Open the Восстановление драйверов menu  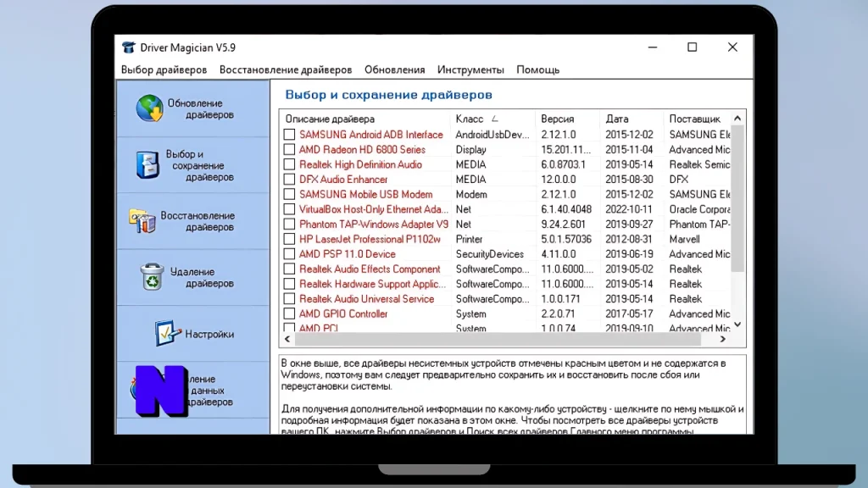(x=286, y=69)
